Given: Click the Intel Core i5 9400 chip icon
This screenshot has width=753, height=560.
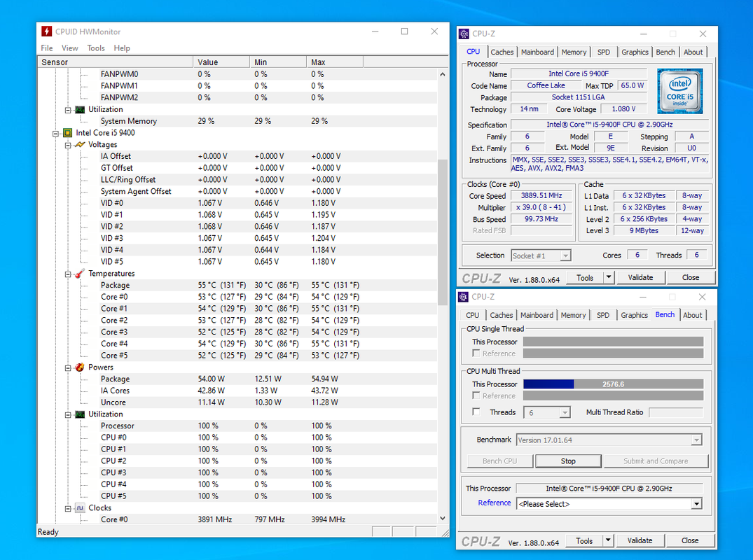Looking at the screenshot, I should (68, 133).
